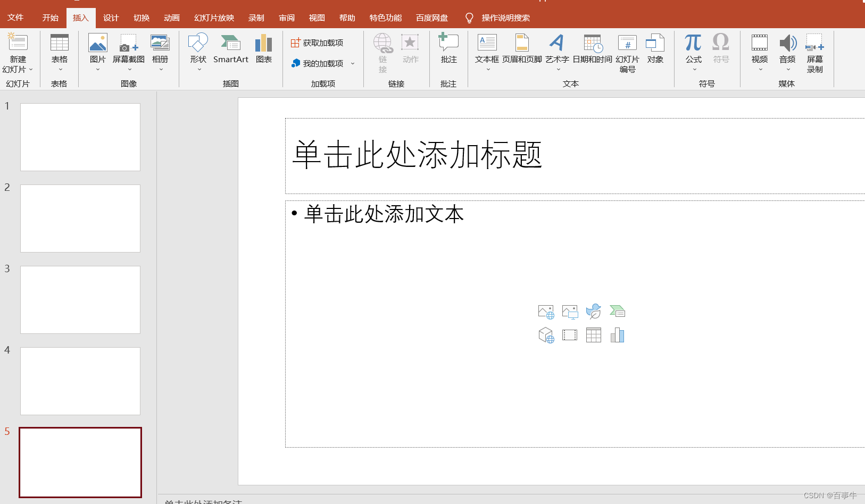The image size is (865, 504).
Task: Click the New Slide (新建幻灯片) icon
Action: pos(18,43)
